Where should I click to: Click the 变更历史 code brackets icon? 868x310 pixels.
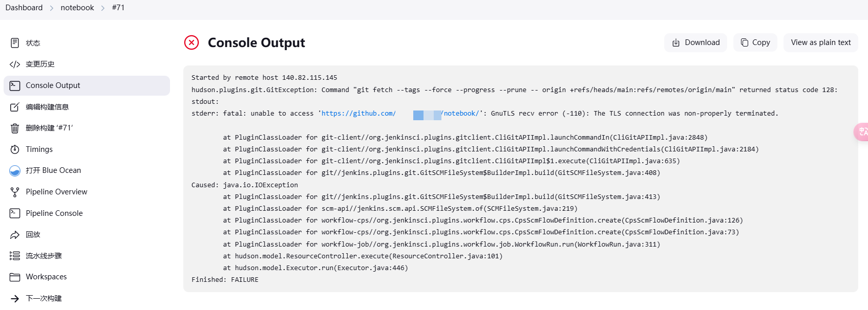point(15,64)
